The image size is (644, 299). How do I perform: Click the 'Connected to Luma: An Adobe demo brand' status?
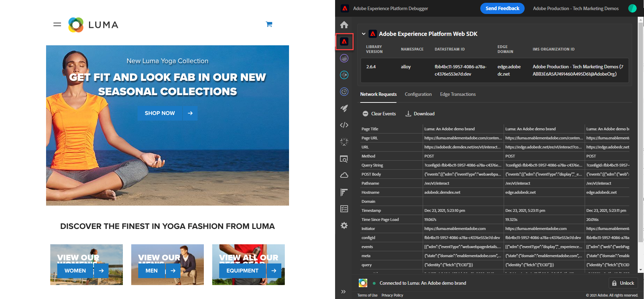[x=423, y=283]
